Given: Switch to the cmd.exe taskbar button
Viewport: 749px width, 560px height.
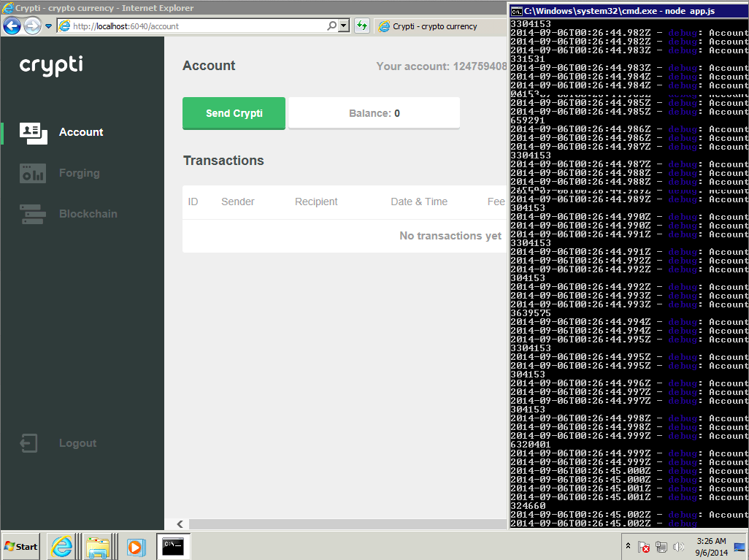Looking at the screenshot, I should tap(173, 547).
